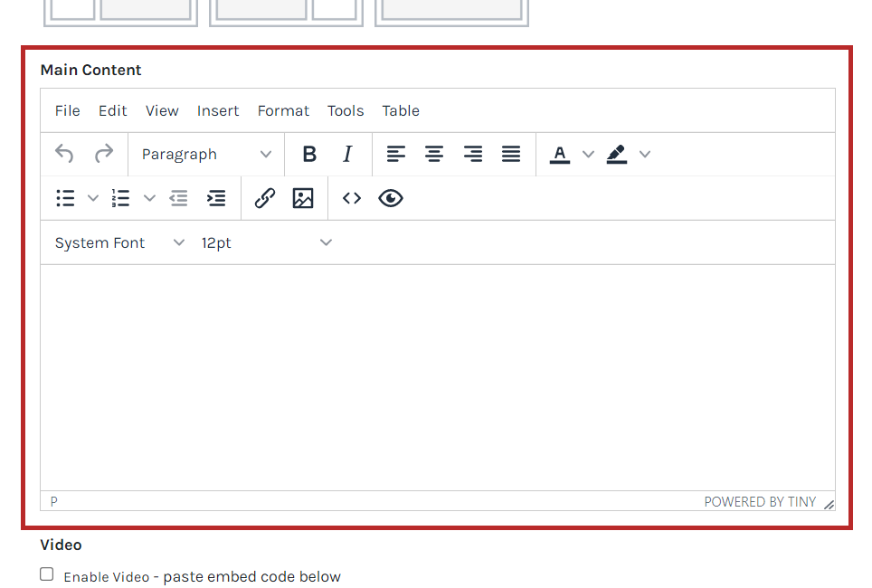This screenshot has height=588, width=872.
Task: Undo the last edit
Action: (64, 154)
